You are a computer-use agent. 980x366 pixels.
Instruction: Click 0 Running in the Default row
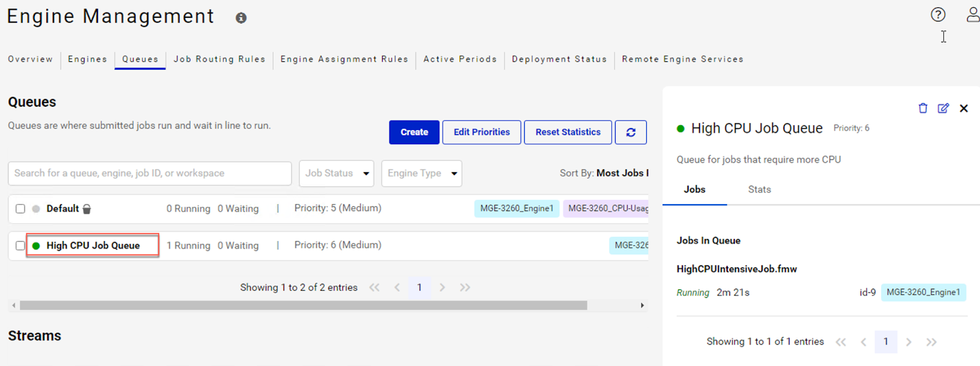(188, 209)
